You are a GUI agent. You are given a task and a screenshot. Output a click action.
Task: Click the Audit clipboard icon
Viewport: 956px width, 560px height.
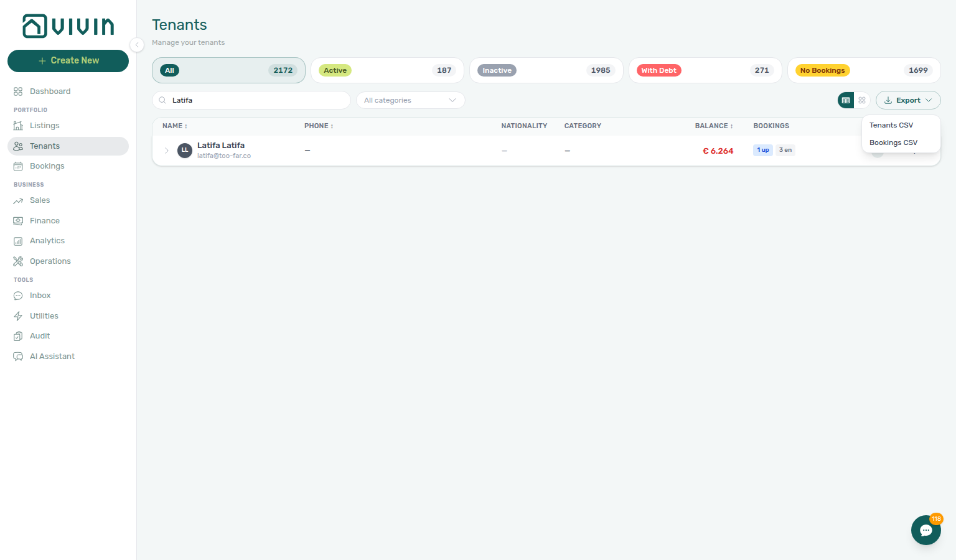(x=18, y=336)
